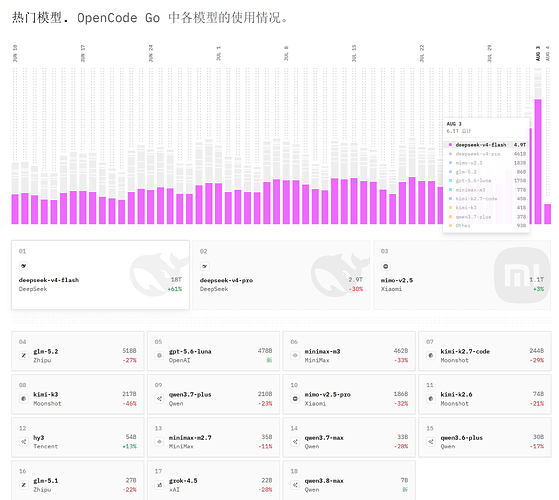Select the qwen3.8-max model card
This screenshot has height=500, width=559.
(x=349, y=480)
